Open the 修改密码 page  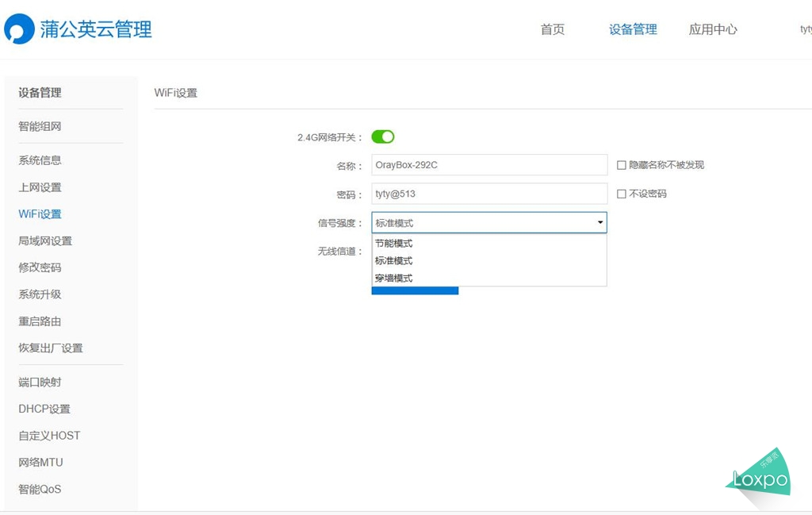pyautogui.click(x=39, y=267)
